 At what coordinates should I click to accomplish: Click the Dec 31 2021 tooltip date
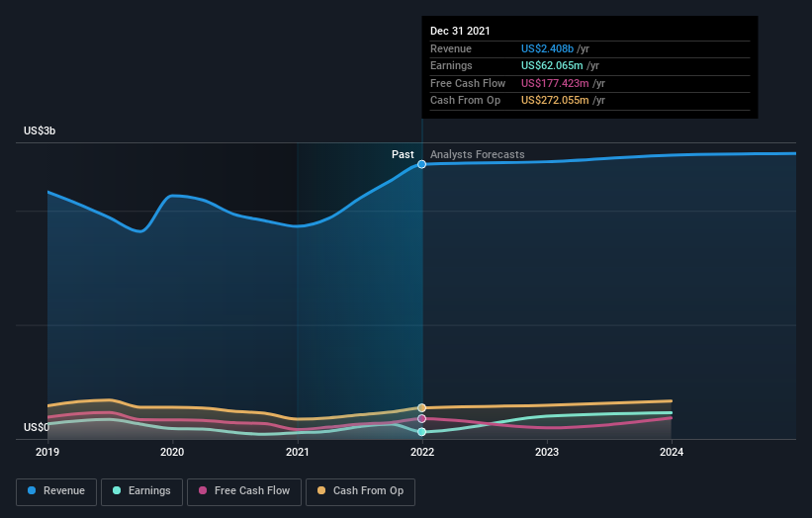[x=460, y=31]
